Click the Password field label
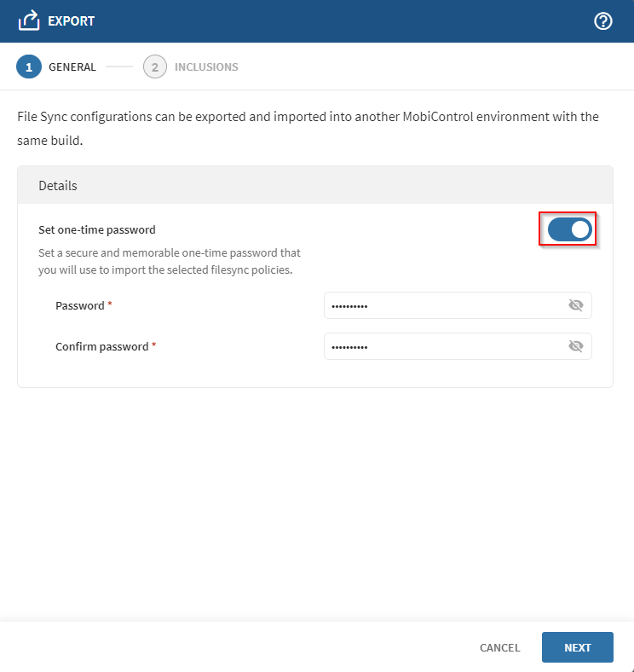 [80, 305]
